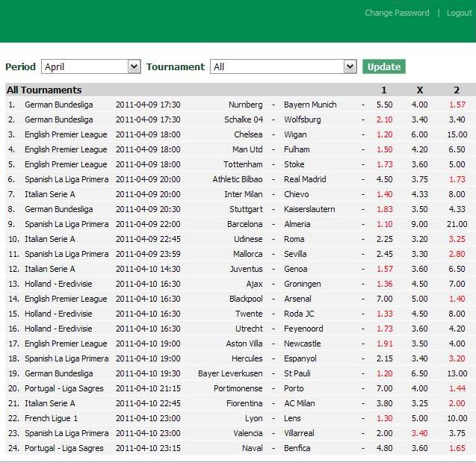Select the Blackpool team name
The image size is (476, 463).
[246, 299]
